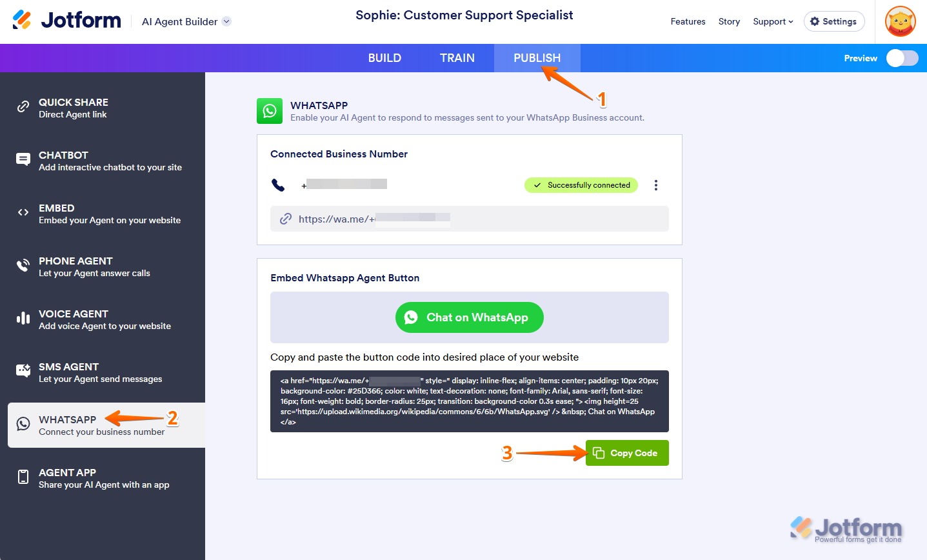This screenshot has width=927, height=560.
Task: Open the Support dropdown menu
Action: 773,21
